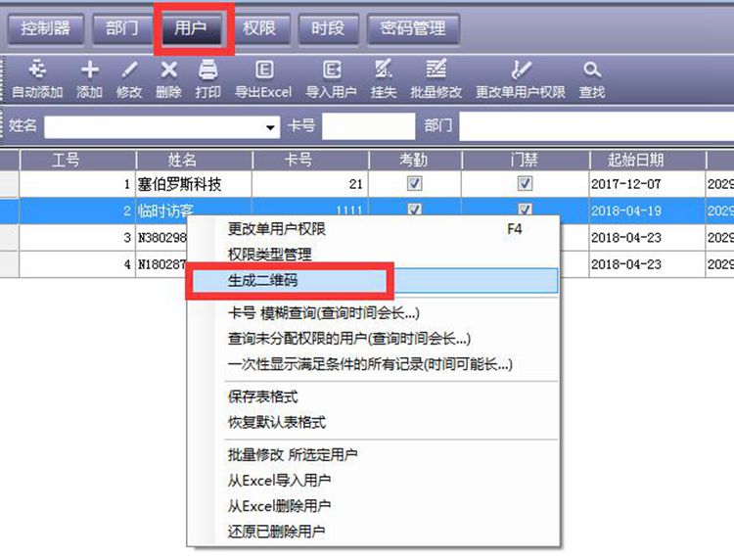Click the 修改 (edit) pencil icon

(x=129, y=70)
